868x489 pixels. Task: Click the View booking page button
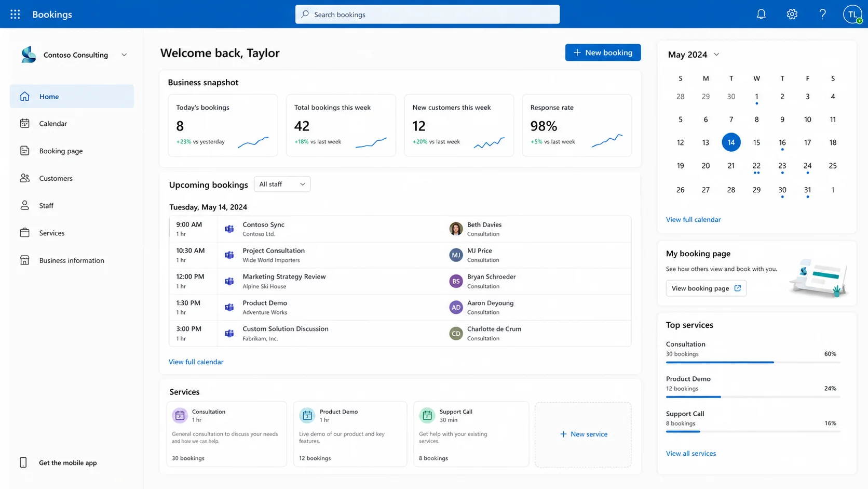(x=706, y=288)
